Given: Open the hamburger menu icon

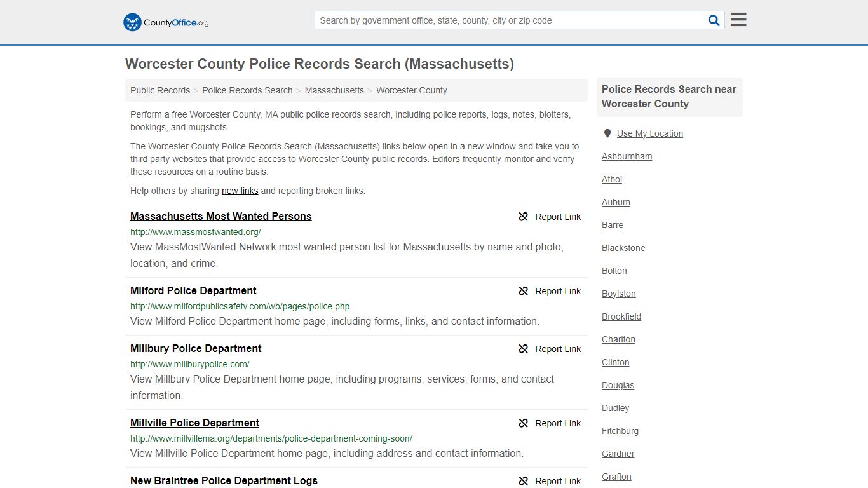Looking at the screenshot, I should point(738,20).
